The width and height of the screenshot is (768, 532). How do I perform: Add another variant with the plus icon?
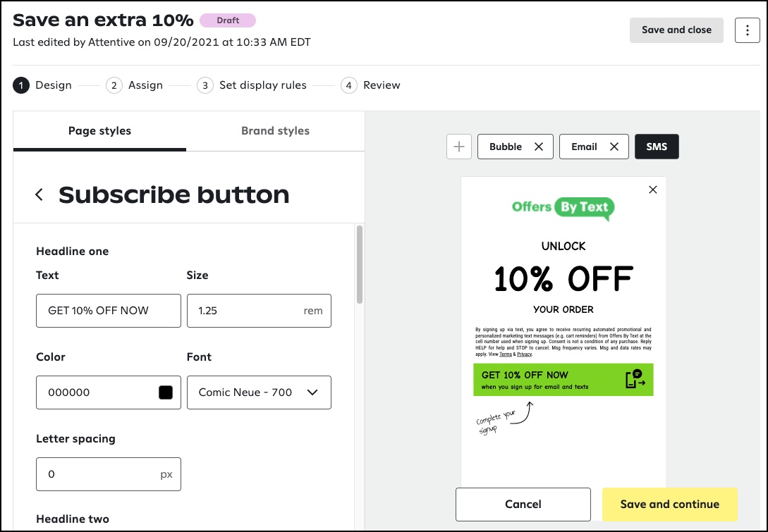point(459,147)
